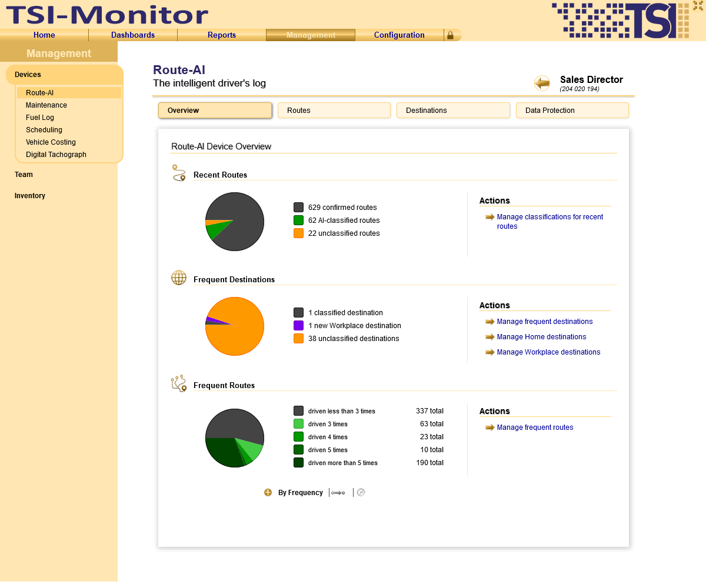The height and width of the screenshot is (588, 706).
Task: Click the dark gray confirmed routes swatch
Action: tap(298, 208)
